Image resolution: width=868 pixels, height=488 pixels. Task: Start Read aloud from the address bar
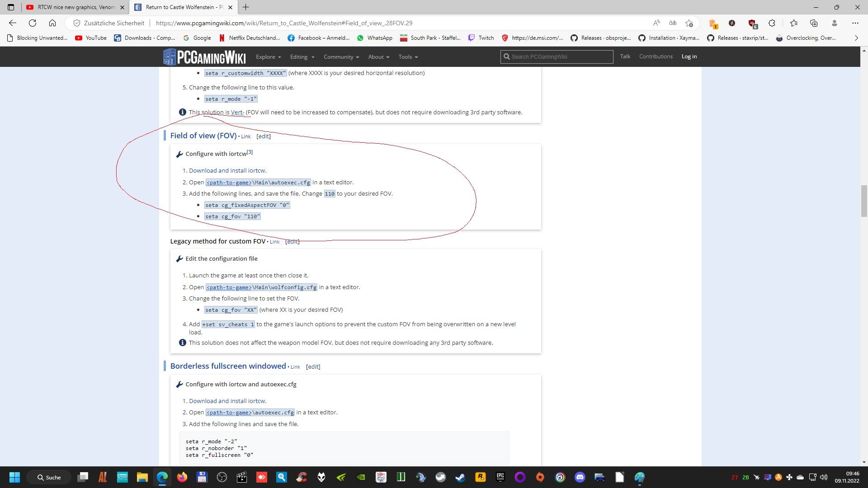(656, 23)
